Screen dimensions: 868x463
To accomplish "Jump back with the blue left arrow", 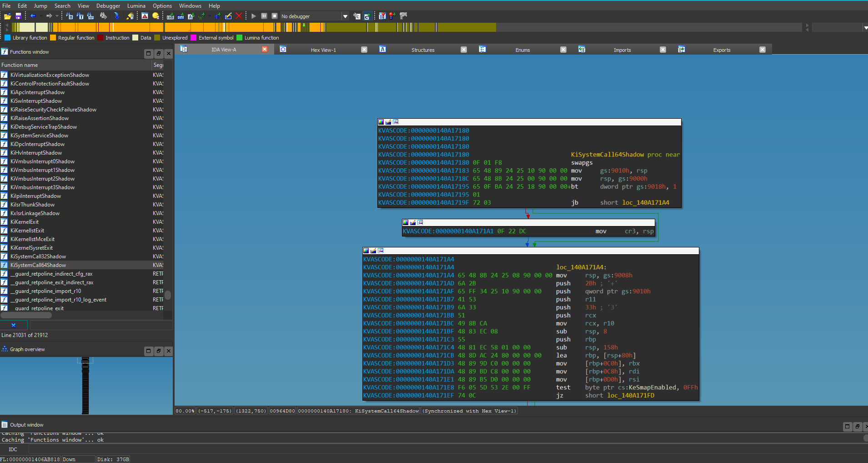I will coord(33,16).
